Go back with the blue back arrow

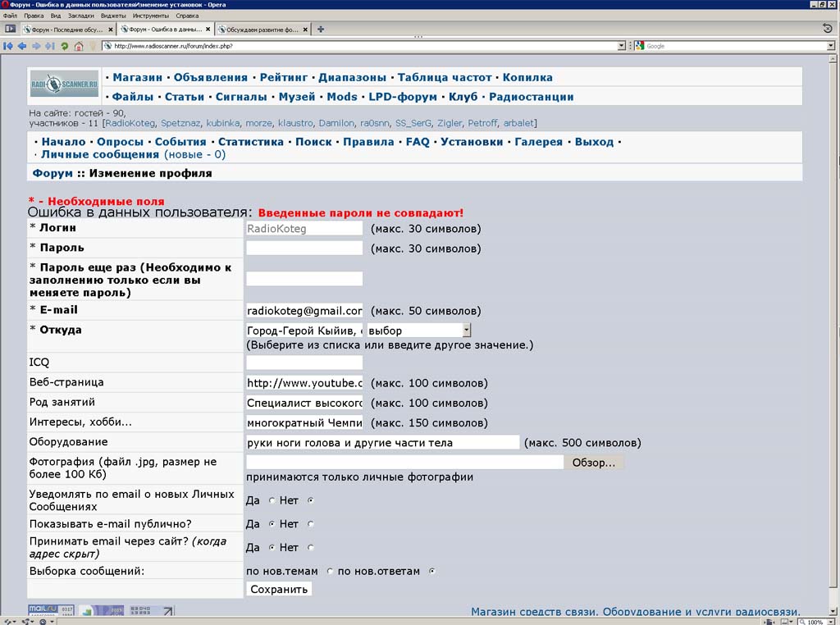(x=22, y=46)
